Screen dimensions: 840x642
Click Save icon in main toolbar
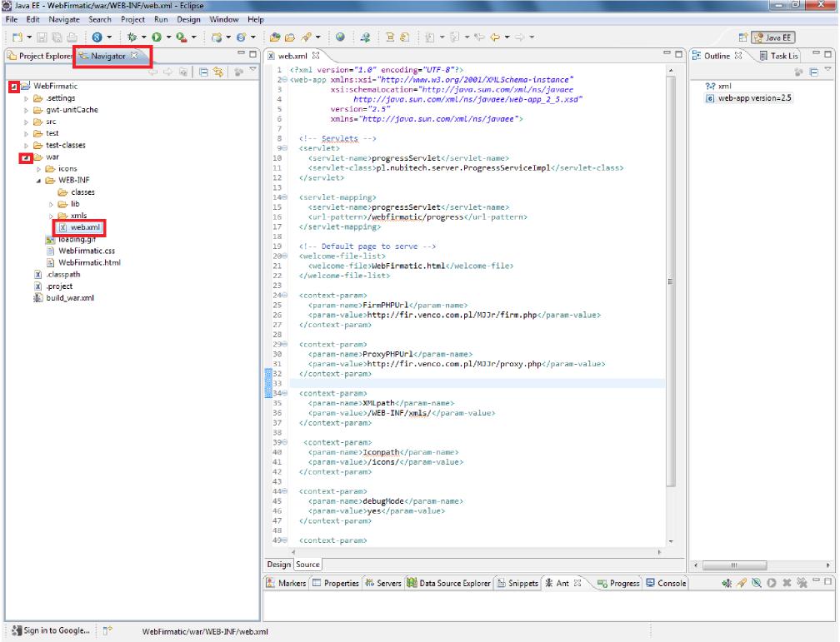pyautogui.click(x=41, y=37)
